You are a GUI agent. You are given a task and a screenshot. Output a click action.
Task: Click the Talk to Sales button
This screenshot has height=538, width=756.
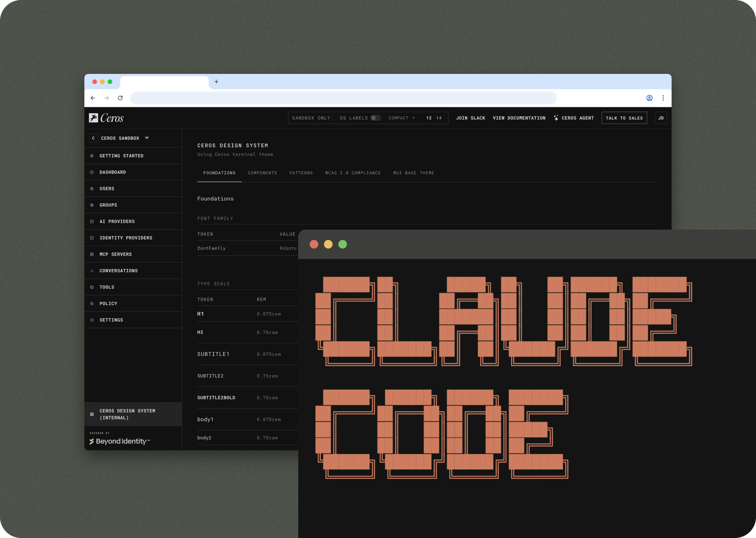tap(624, 118)
